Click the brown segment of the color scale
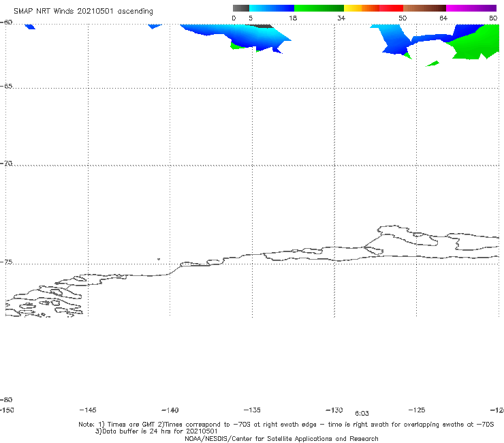 point(424,8)
